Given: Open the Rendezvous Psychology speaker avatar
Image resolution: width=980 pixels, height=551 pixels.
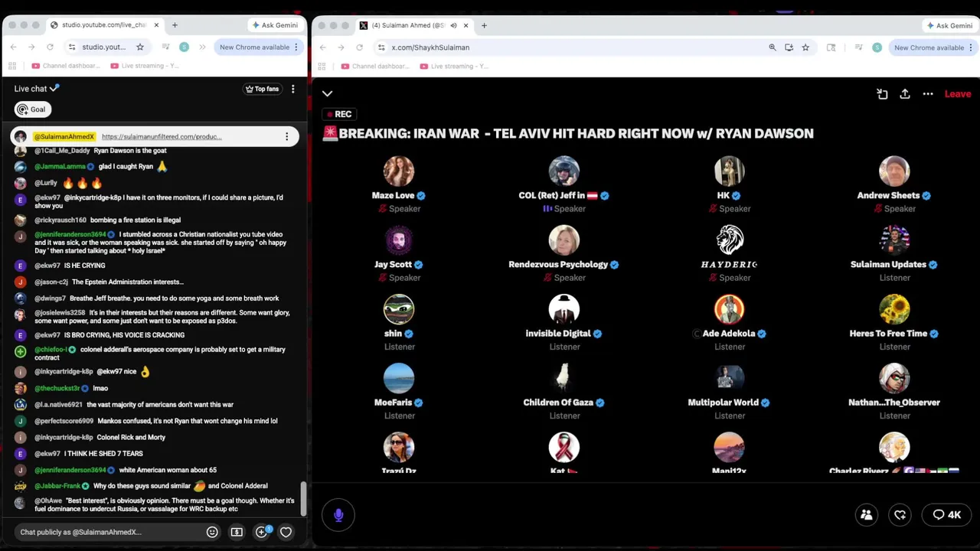Looking at the screenshot, I should (564, 240).
